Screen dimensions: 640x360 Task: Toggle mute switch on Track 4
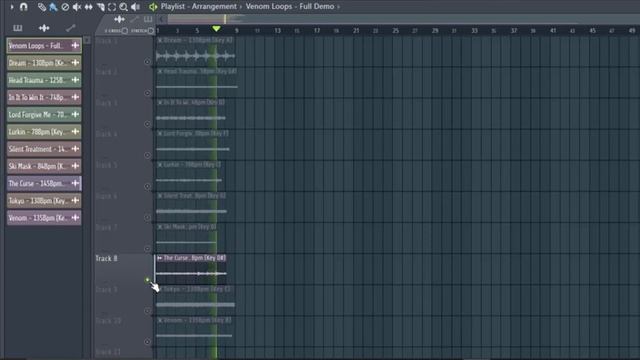point(147,155)
